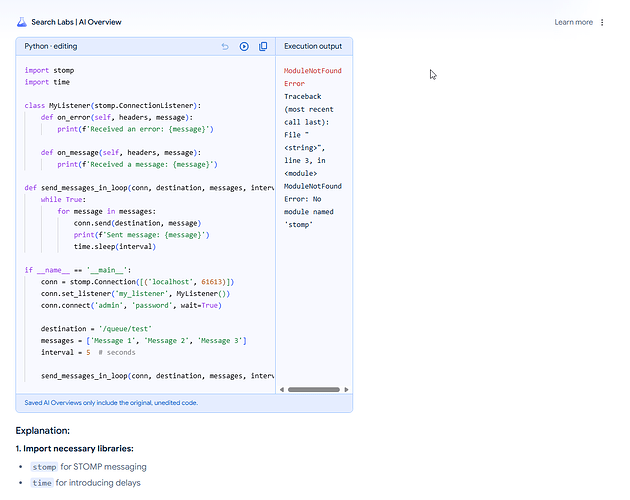Click the 'Sent message' print statement

(x=141, y=235)
